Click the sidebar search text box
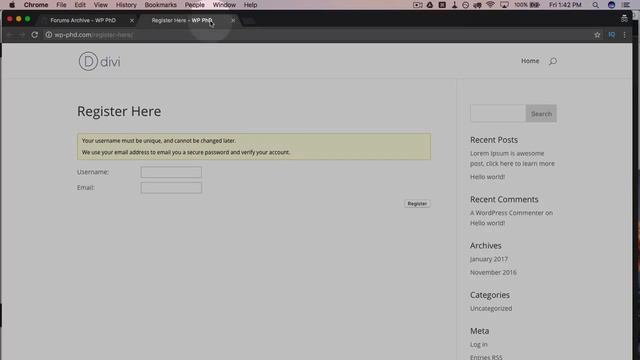Screen dimensions: 640x360 pyautogui.click(x=498, y=113)
